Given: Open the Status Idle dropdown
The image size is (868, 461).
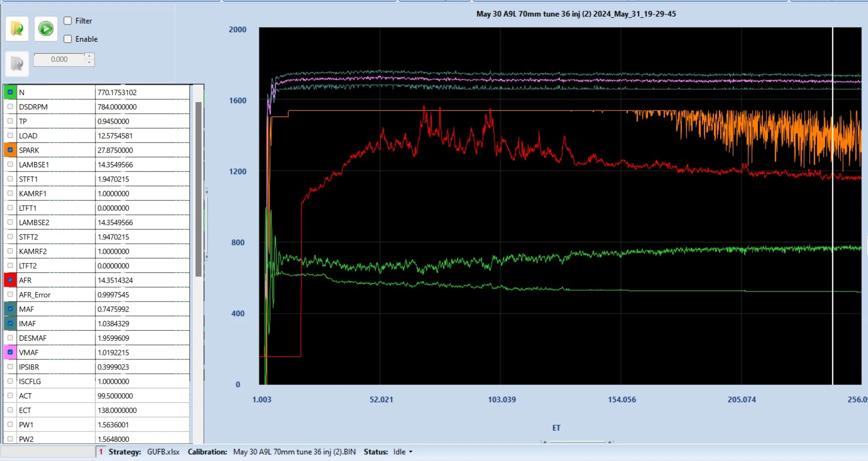Looking at the screenshot, I should click(x=403, y=452).
